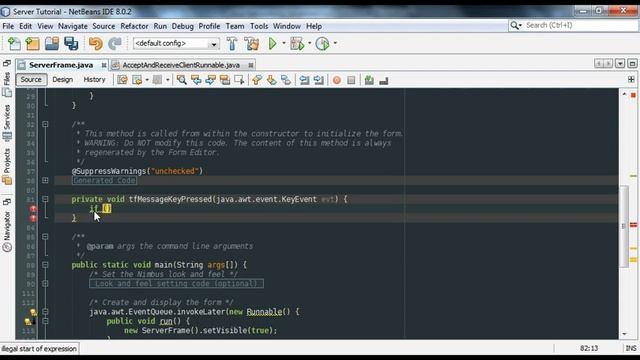The image size is (640, 360).
Task: Click the Build Project hammer icon
Action: (x=232, y=43)
